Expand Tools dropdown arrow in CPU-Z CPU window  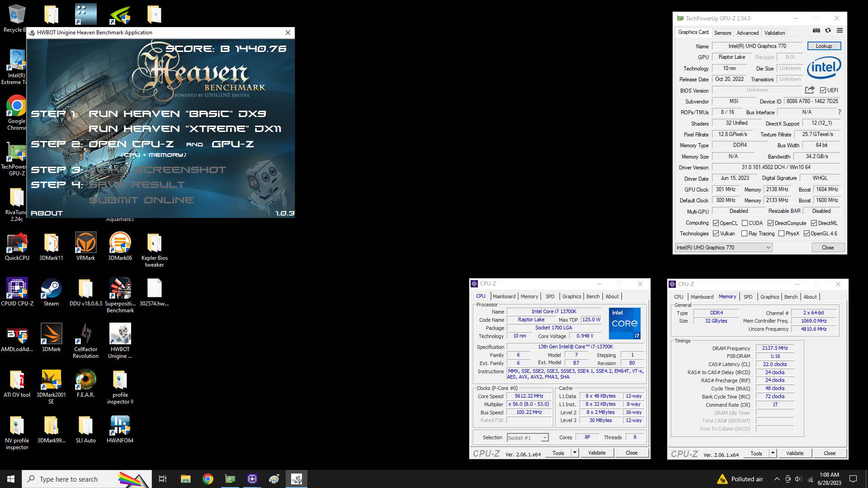tap(575, 453)
